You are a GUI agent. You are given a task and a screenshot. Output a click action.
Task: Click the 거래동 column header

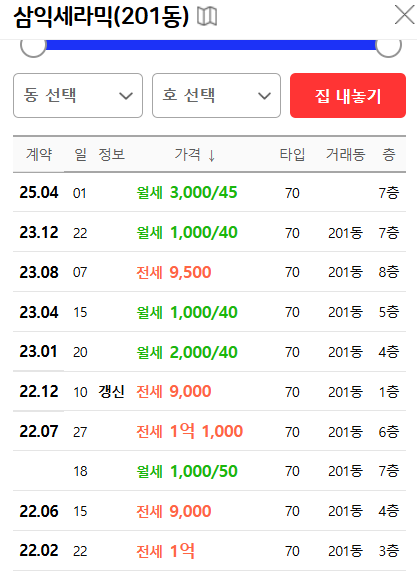[x=345, y=154]
